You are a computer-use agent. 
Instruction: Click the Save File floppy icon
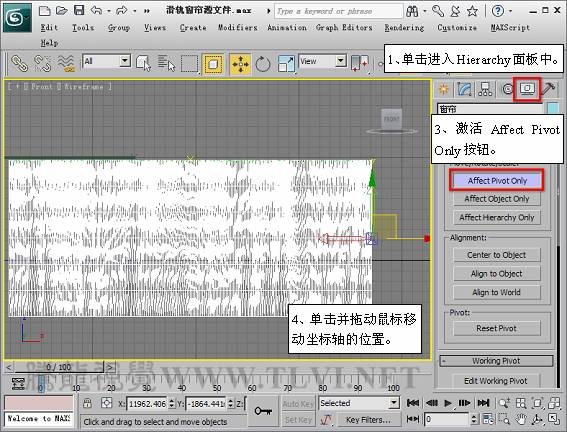pos(79,10)
